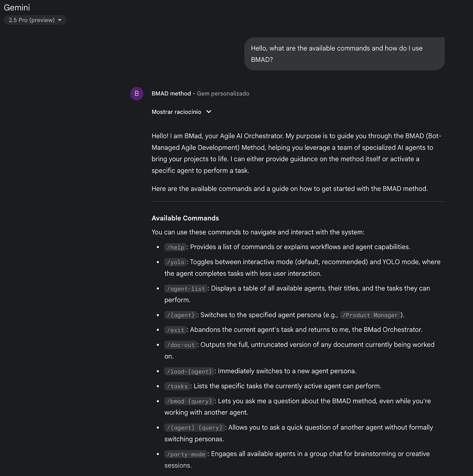Select the user message bubble
473x476 pixels.
pos(344,54)
